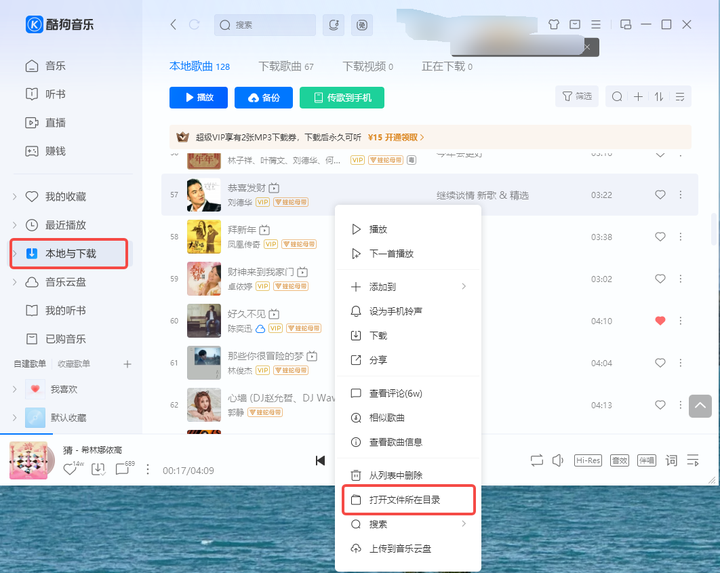
Task: Click the now-playing album cover
Action: coord(28,460)
